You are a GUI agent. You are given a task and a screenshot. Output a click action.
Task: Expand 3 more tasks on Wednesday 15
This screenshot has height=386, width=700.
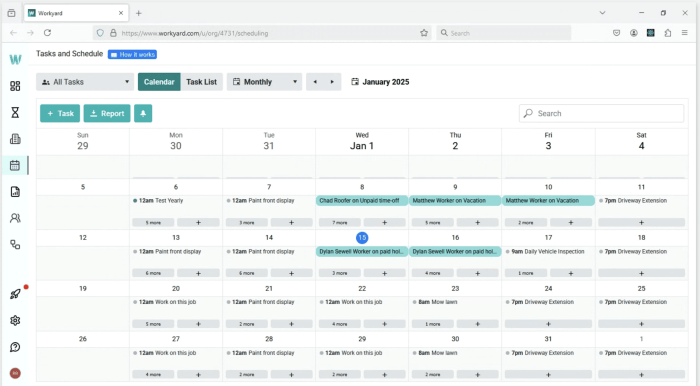pos(339,273)
